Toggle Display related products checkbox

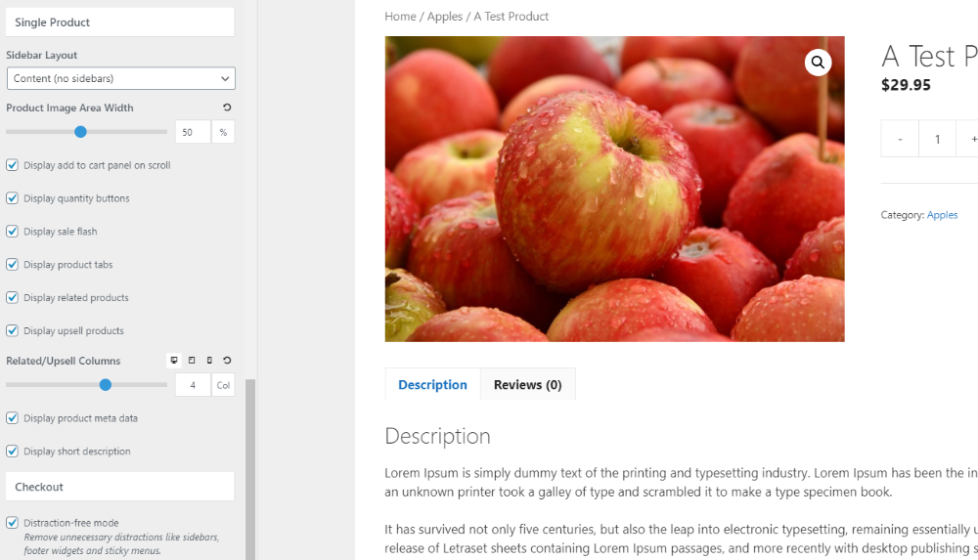[x=12, y=297]
